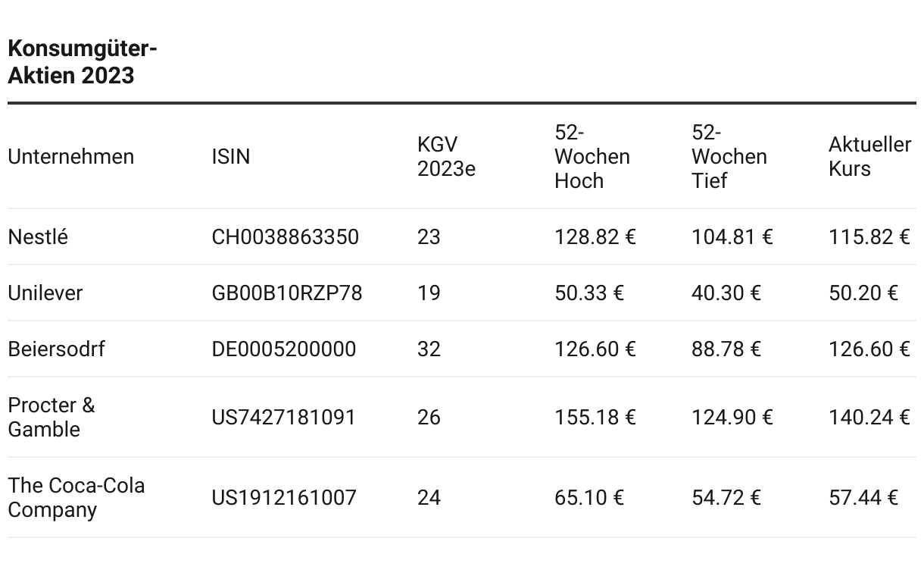Image resolution: width=924 pixels, height=576 pixels.
Task: Select ISIN GB00B10RZP78
Action: click(x=287, y=293)
